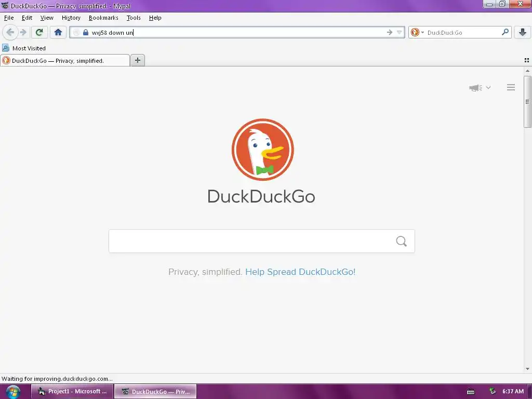This screenshot has height=399, width=532.
Task: Click the DuckDuckGo favicon in the tab
Action: click(6, 60)
